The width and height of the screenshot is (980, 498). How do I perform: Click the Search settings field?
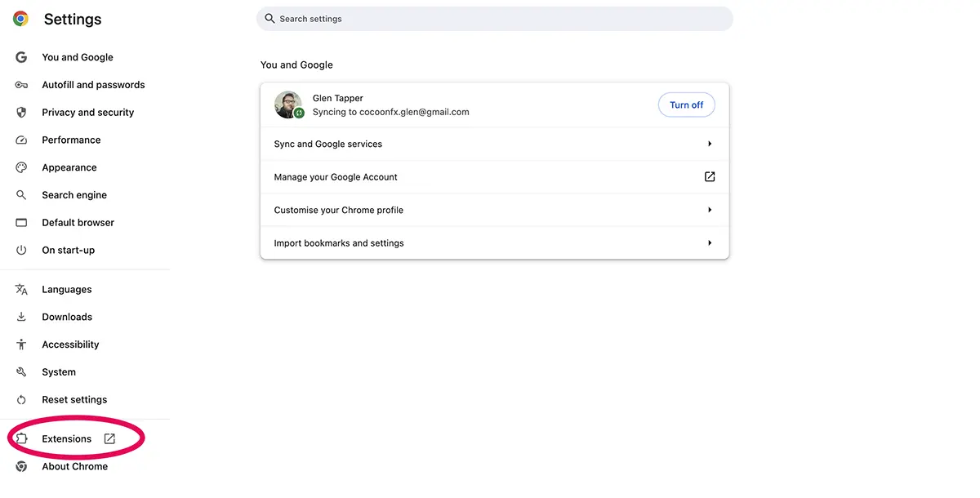[x=494, y=18]
